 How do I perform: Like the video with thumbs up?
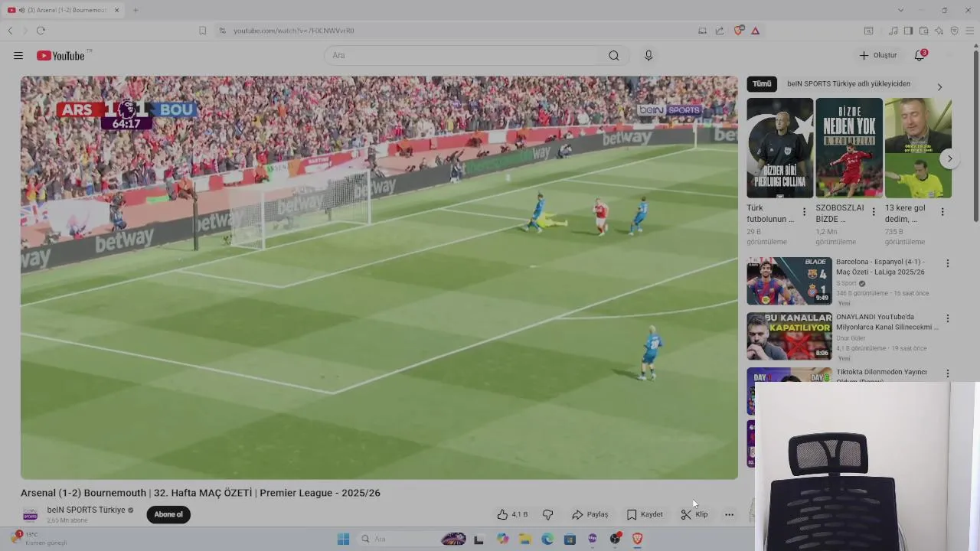(511, 515)
